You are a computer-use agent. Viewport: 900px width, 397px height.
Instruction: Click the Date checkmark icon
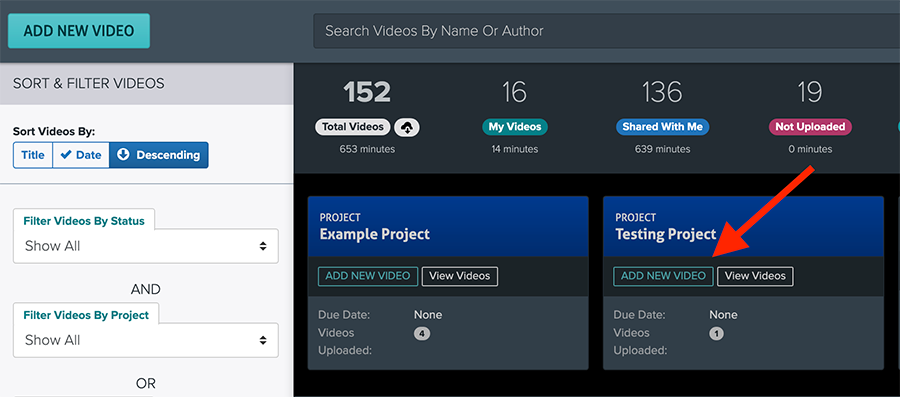point(66,155)
